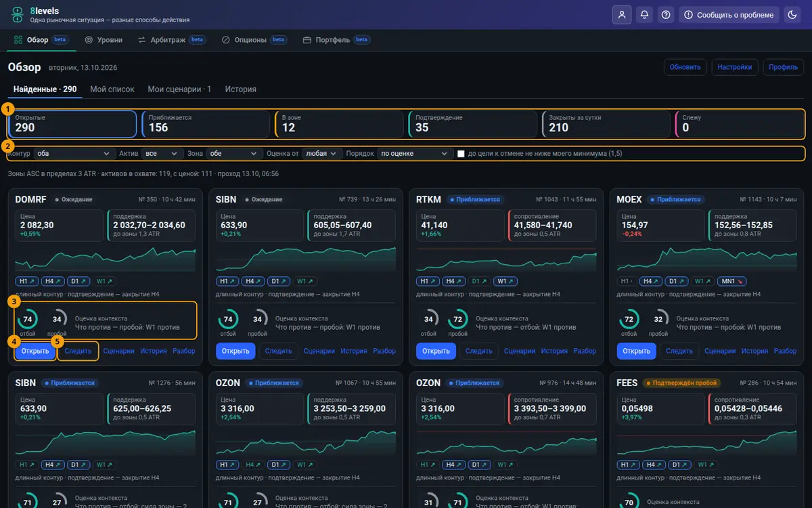Image resolution: width=812 pixels, height=508 pixels.
Task: Open Сценарии link in MOEX card
Action: pos(719,351)
